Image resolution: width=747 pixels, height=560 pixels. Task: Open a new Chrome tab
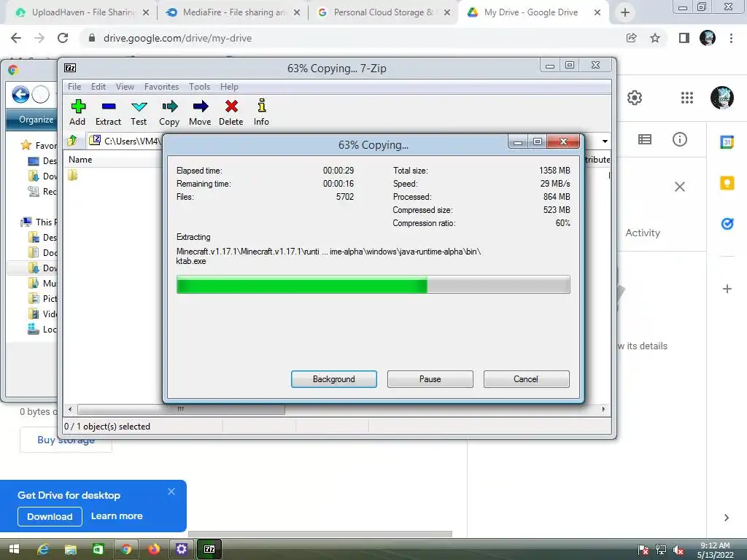(x=625, y=12)
